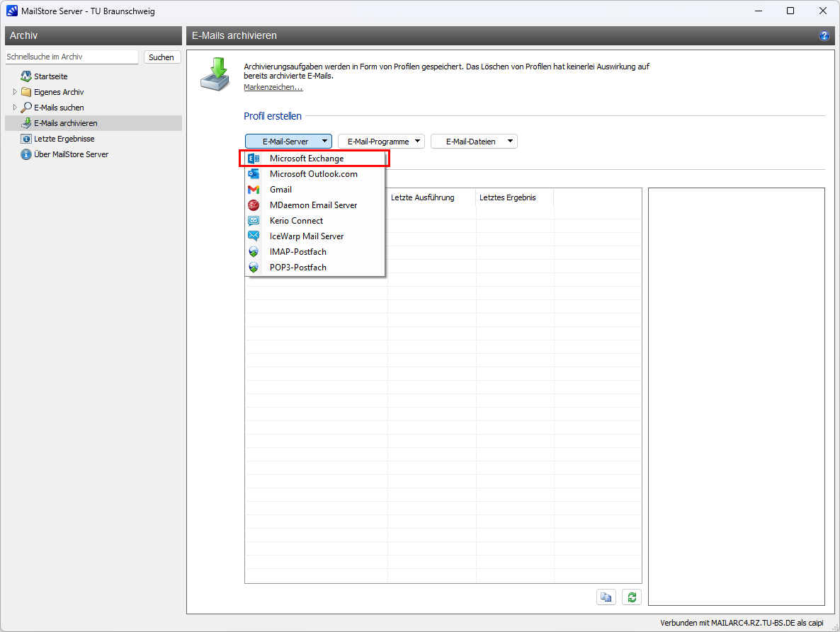Minimize the MailStore window

759,11
